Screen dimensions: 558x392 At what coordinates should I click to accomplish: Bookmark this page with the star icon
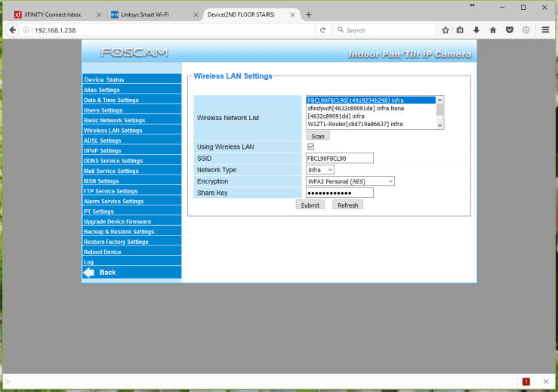pos(445,30)
